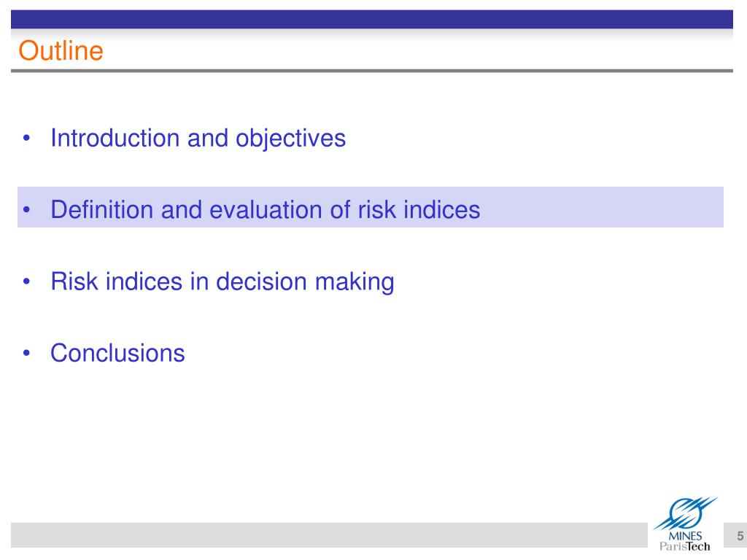Select the Risk indices in decision making item
Image resolution: width=747 pixels, height=560 pixels.
click(x=222, y=281)
